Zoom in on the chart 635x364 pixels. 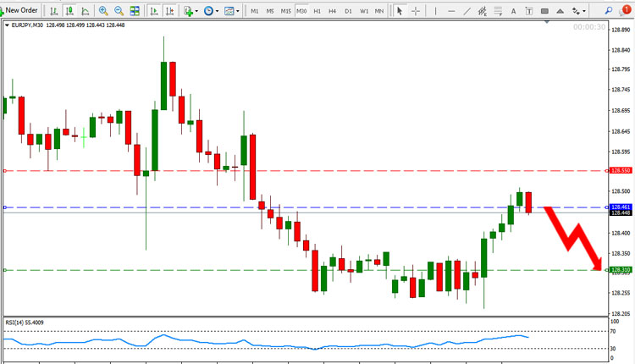coord(103,11)
